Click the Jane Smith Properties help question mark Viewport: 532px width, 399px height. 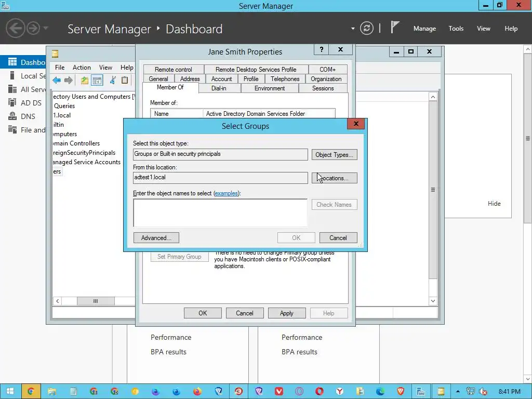(321, 49)
